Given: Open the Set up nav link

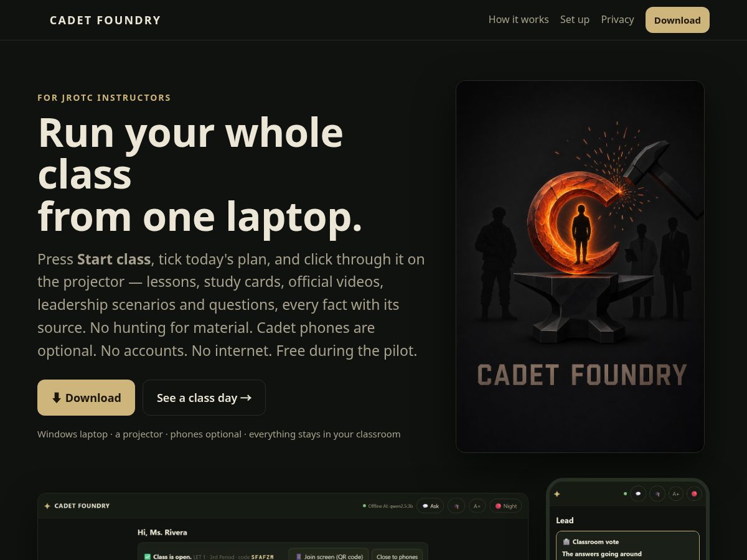Looking at the screenshot, I should pos(575,20).
